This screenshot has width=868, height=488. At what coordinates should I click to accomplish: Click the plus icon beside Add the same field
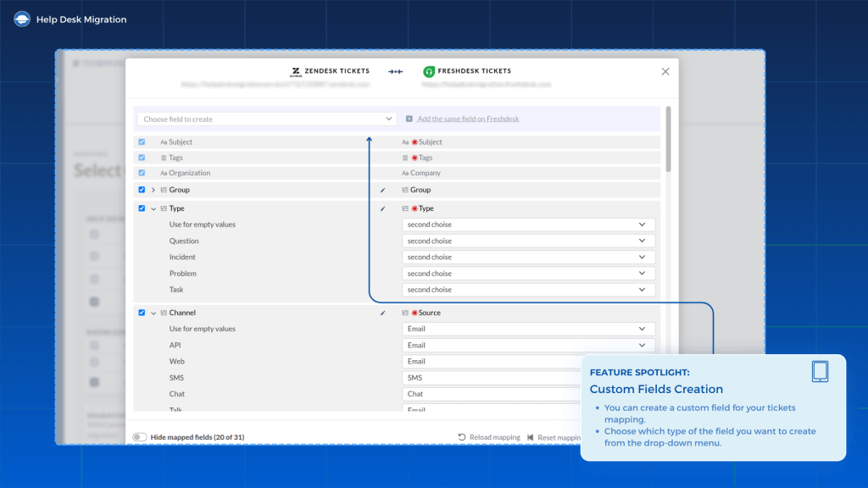point(409,119)
